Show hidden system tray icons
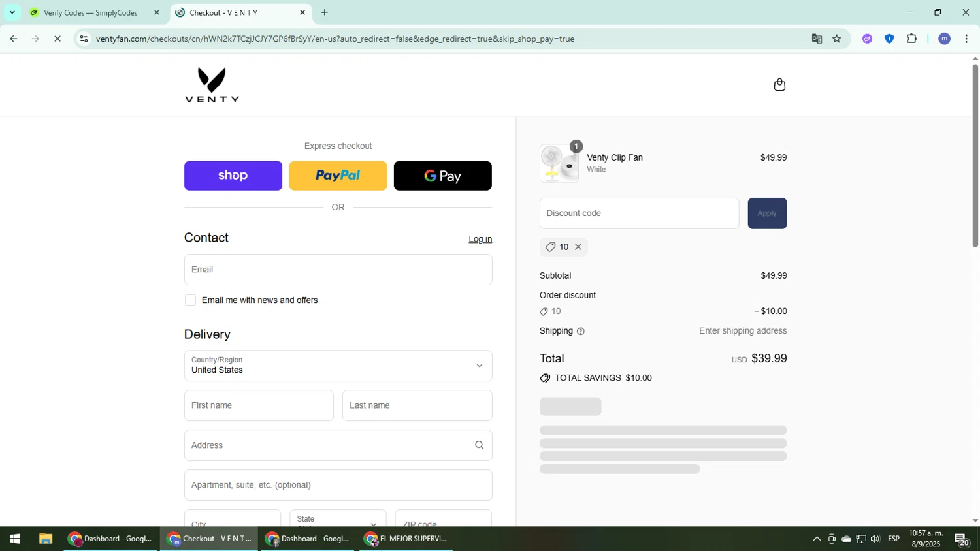This screenshot has width=980, height=551. (x=817, y=539)
